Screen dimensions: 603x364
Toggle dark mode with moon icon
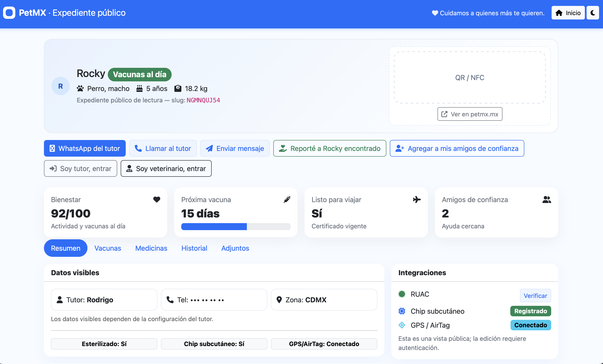point(593,13)
